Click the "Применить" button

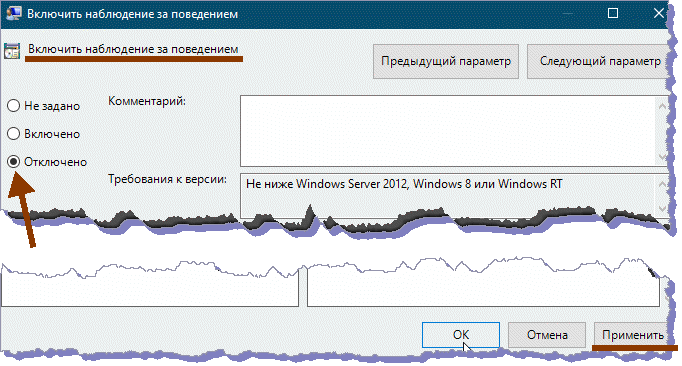click(632, 335)
